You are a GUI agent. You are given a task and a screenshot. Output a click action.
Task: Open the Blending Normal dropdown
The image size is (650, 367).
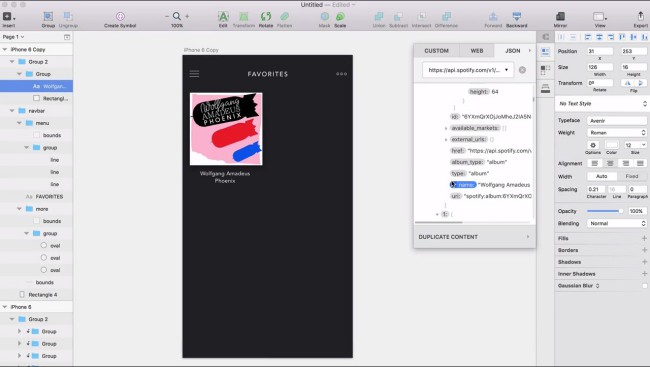point(617,224)
